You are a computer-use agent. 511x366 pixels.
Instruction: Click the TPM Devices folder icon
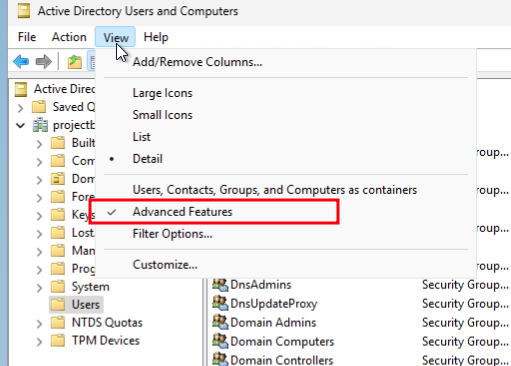point(58,341)
